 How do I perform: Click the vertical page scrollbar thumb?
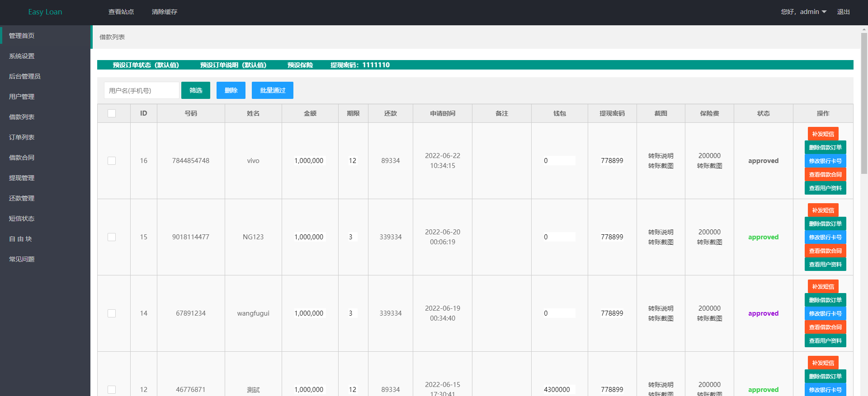click(864, 104)
